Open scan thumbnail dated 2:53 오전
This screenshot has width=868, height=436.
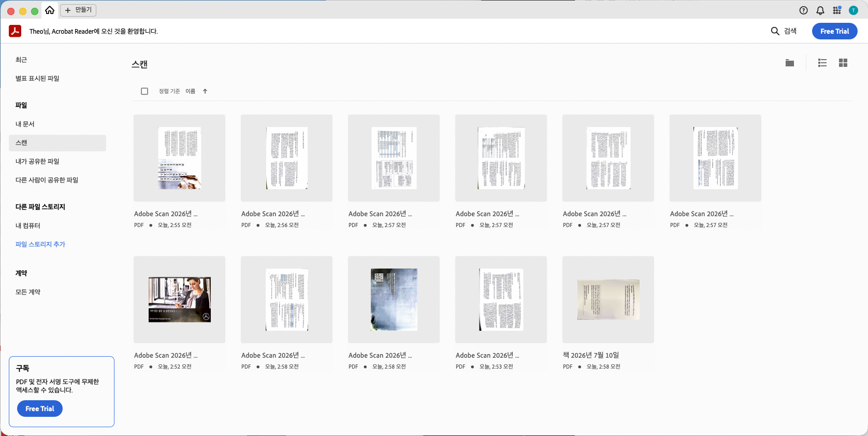coord(501,300)
